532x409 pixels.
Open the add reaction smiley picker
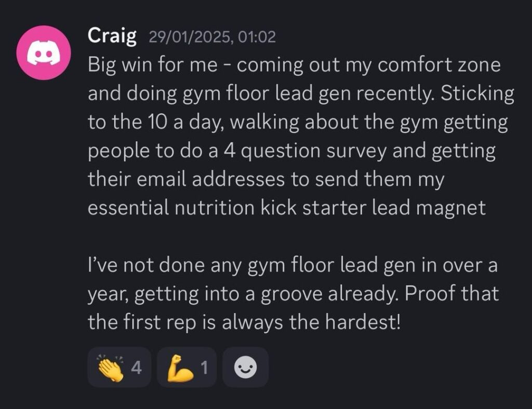(246, 367)
